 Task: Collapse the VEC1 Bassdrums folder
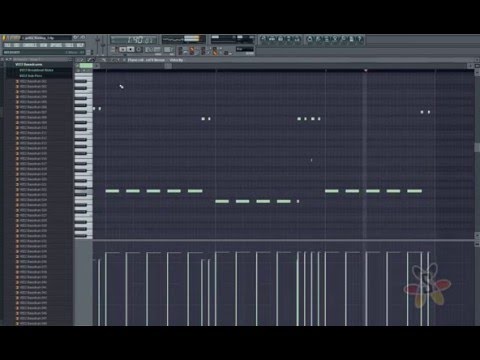tap(29, 65)
